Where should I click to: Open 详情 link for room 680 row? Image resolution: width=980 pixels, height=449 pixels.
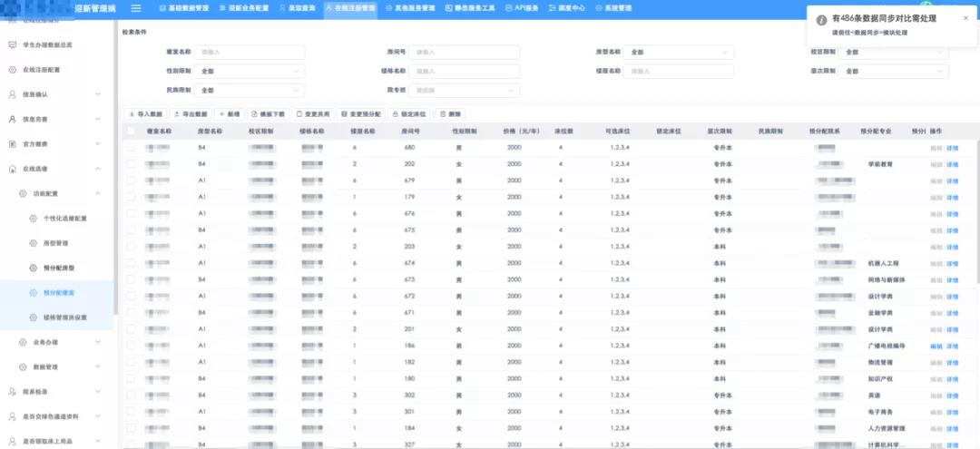pos(952,148)
